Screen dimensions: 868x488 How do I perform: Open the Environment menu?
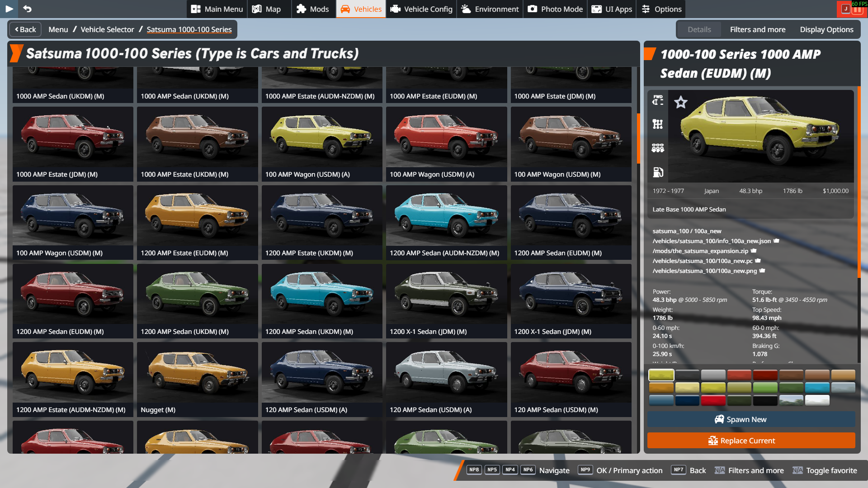point(490,9)
